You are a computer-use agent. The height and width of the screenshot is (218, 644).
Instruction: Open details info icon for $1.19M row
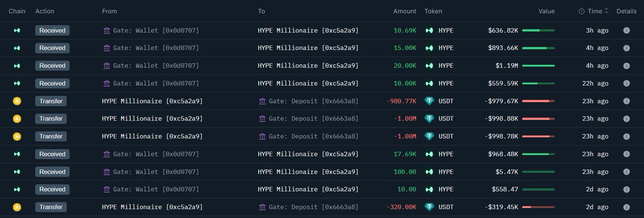pos(626,66)
